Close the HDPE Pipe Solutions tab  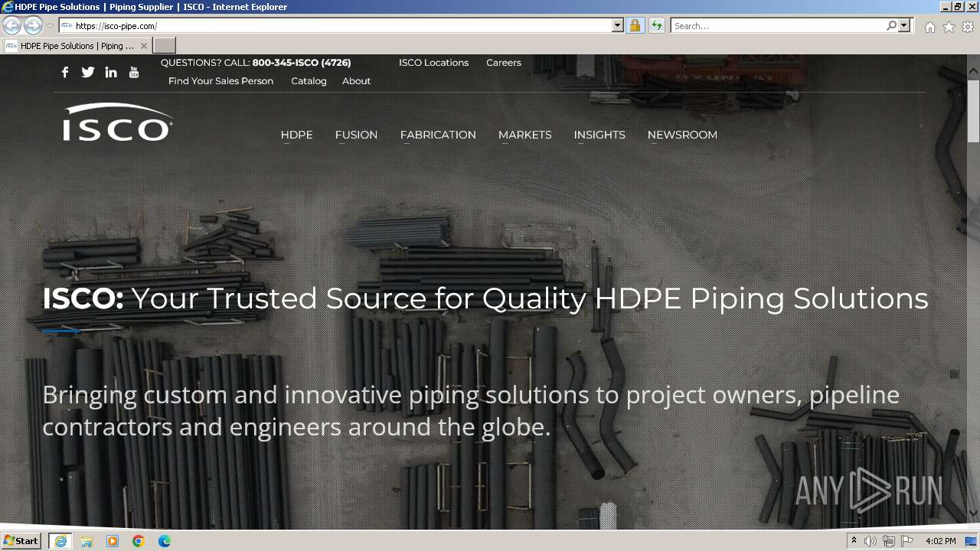144,46
